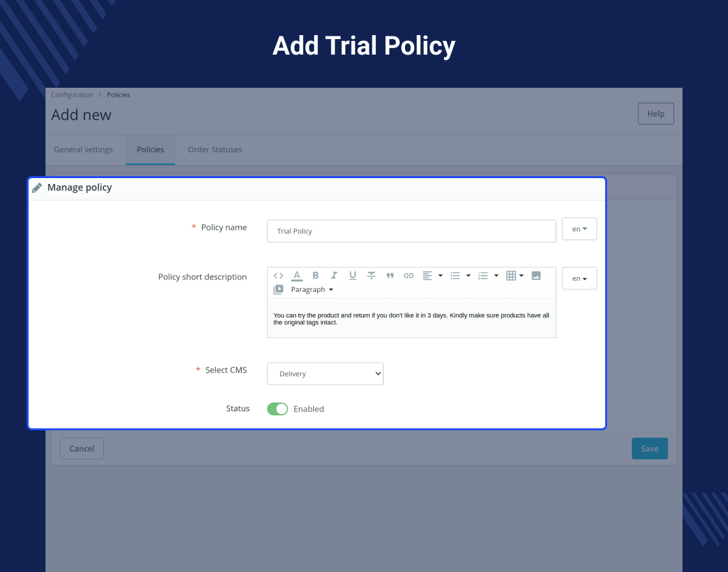The image size is (728, 572).
Task: Expand the bullet list style arrow
Action: pyautogui.click(x=468, y=276)
